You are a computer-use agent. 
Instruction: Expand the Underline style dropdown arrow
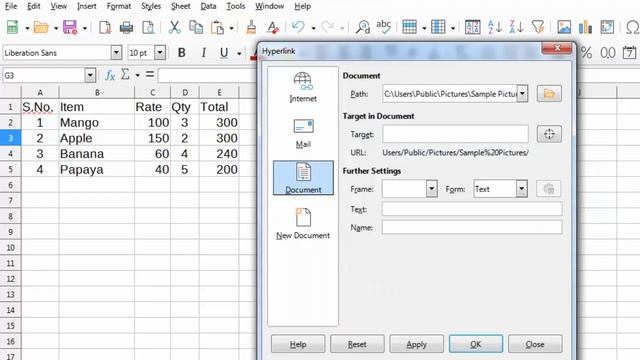239,53
